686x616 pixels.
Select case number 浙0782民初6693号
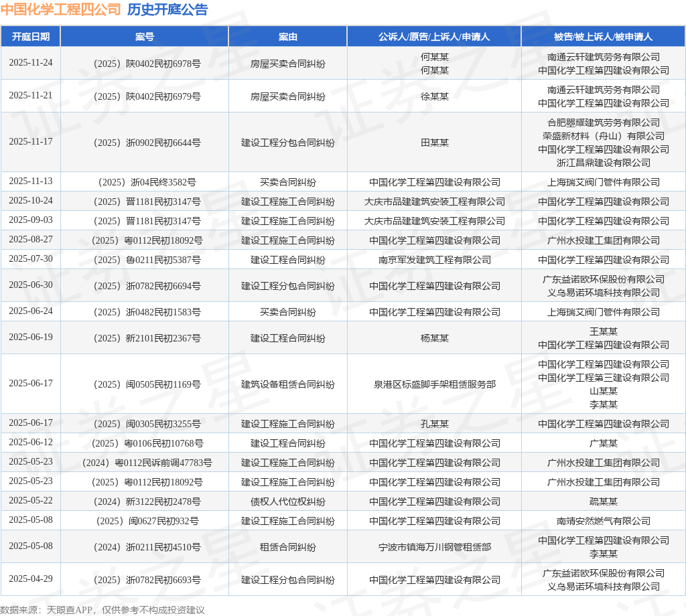point(147,580)
